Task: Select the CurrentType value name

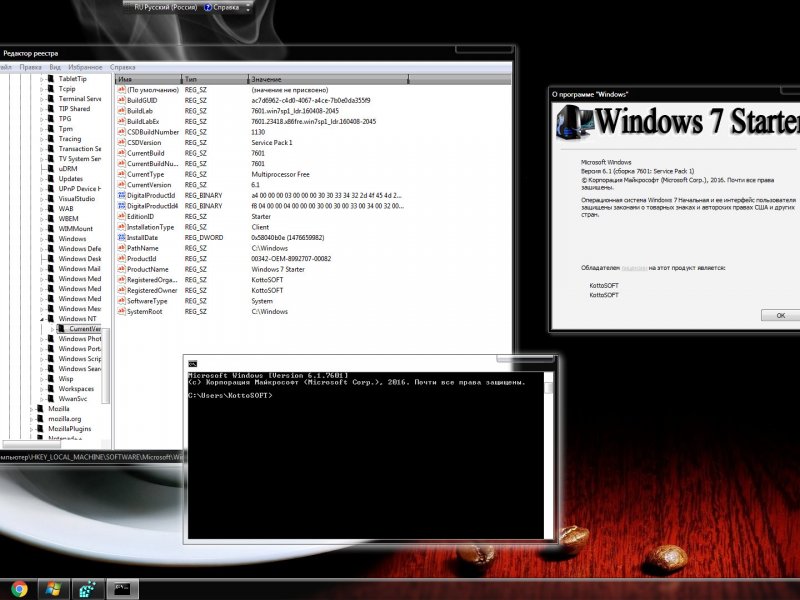Action: pos(145,174)
